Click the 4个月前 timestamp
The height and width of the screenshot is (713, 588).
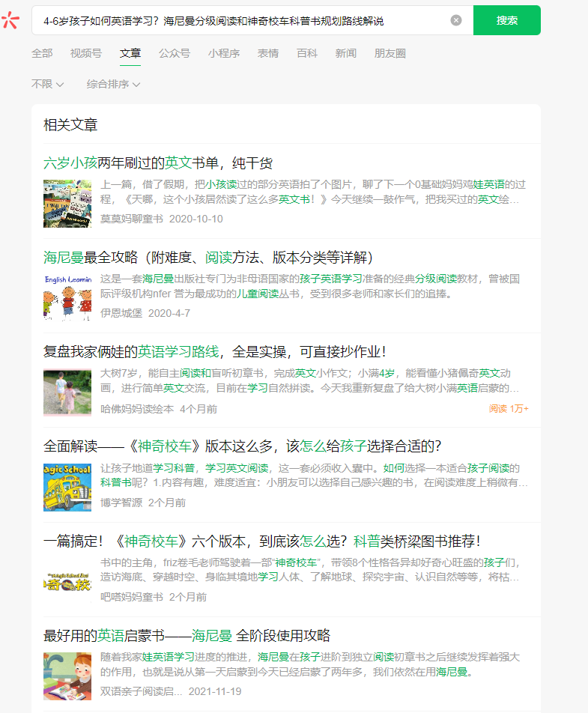198,409
